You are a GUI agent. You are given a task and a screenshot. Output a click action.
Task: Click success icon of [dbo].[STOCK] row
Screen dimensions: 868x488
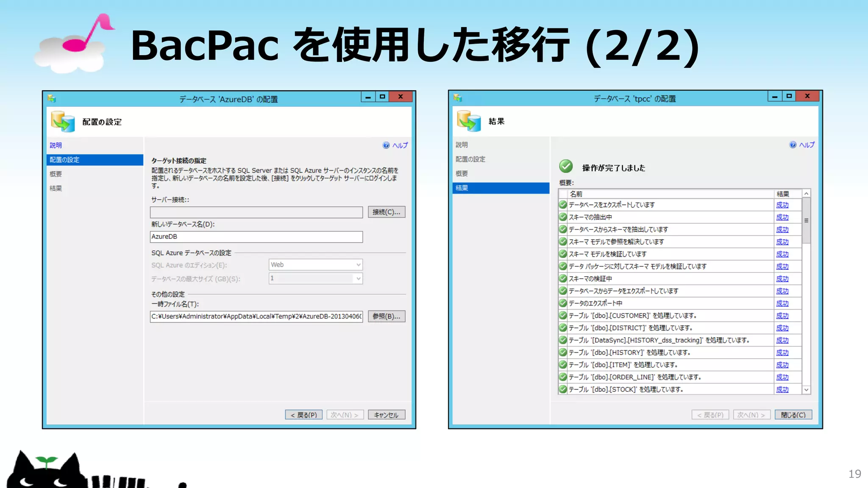(x=563, y=389)
